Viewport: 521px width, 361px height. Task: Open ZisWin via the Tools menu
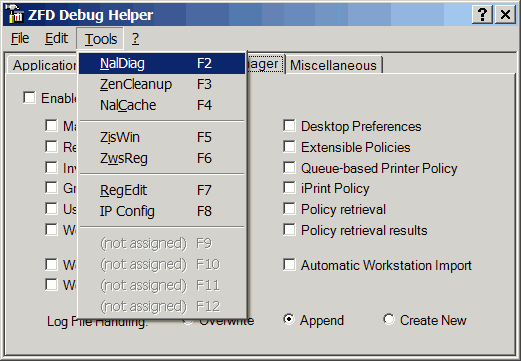point(162,137)
